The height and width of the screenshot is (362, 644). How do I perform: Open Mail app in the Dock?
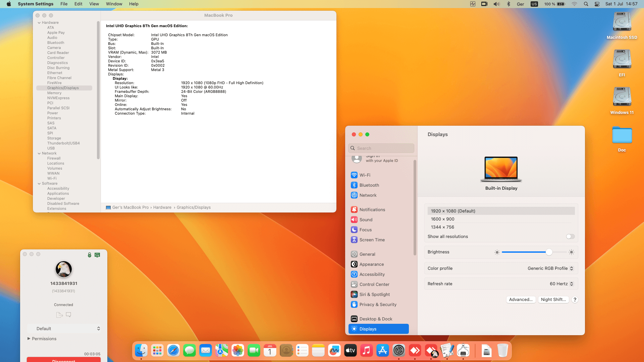(206, 351)
